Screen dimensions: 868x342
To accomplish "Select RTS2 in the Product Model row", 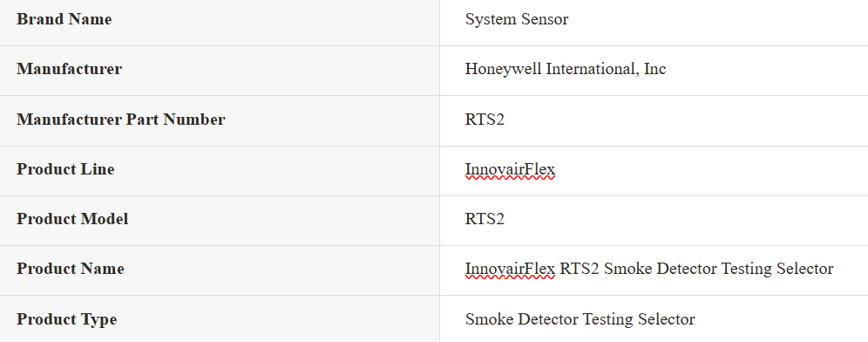I will click(x=485, y=219).
